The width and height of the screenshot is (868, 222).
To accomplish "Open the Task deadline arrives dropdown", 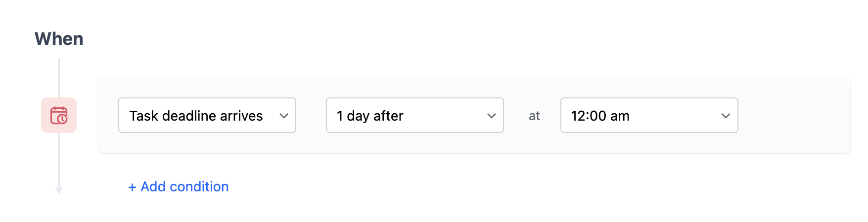I will (x=207, y=115).
